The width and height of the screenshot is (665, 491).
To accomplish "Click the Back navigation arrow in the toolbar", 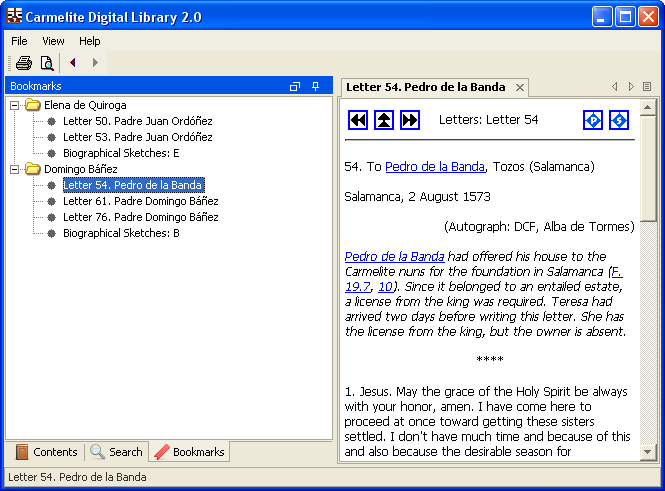I will 73,63.
